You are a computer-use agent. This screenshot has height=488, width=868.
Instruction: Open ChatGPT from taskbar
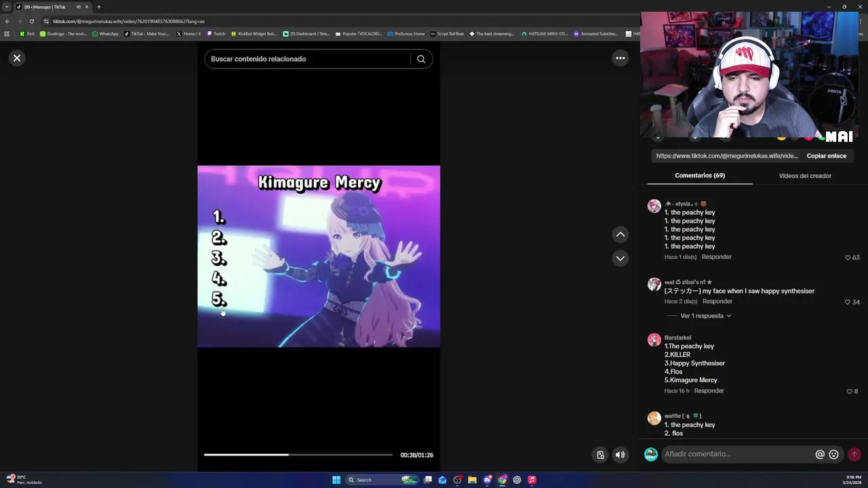pos(517,480)
